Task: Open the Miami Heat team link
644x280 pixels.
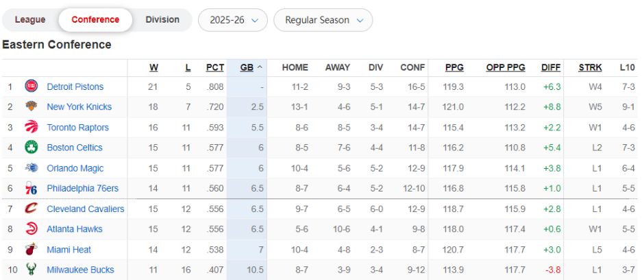Action: pyautogui.click(x=69, y=250)
